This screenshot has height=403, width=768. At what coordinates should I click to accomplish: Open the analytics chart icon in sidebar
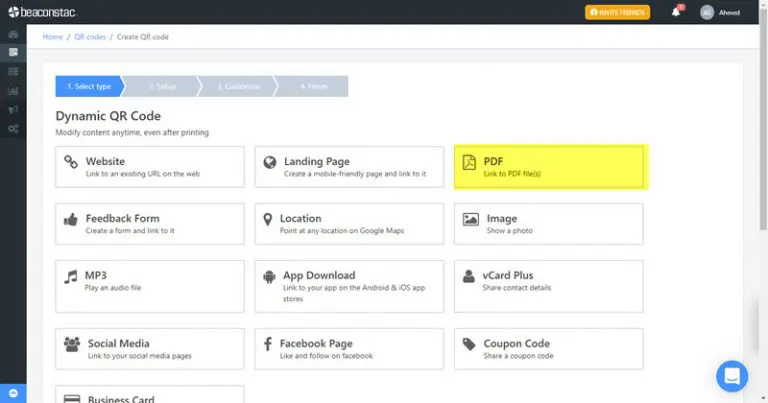click(x=13, y=91)
